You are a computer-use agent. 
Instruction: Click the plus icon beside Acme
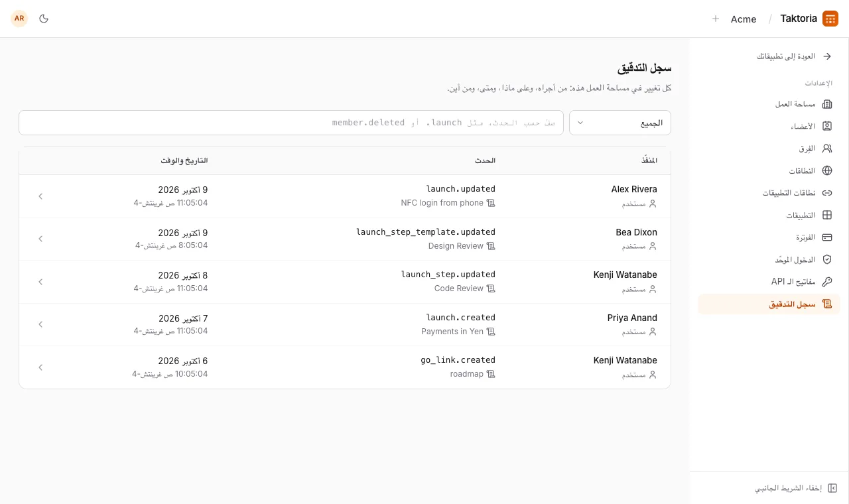716,19
